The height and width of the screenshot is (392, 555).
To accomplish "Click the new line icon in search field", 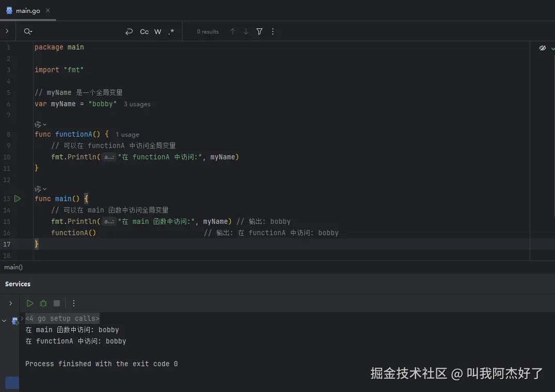I will 129,31.
